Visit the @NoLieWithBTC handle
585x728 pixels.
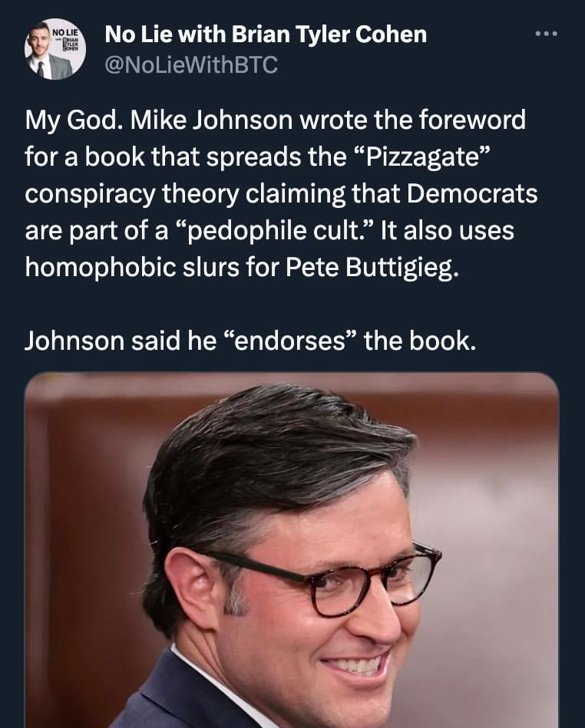tap(191, 64)
